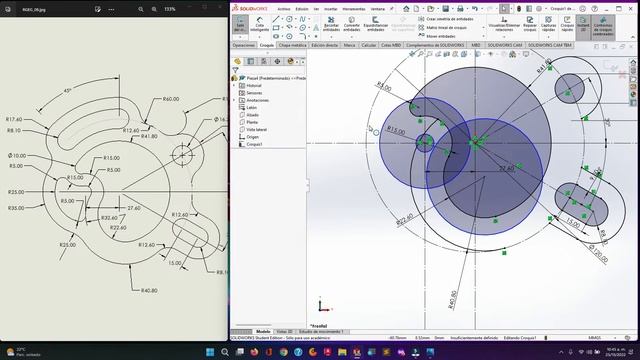
Task: Click the taskbar Search icon
Action: [225, 352]
